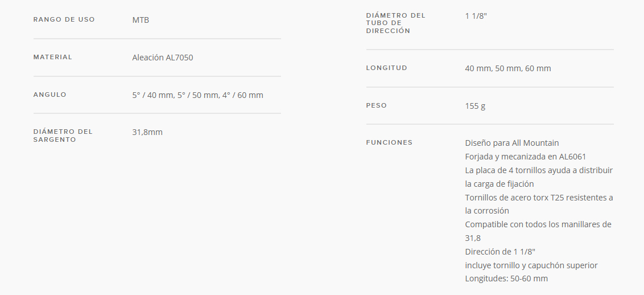The height and width of the screenshot is (295, 644).
Task: Select the 1 1/8" steerer diameter value
Action: 476,16
